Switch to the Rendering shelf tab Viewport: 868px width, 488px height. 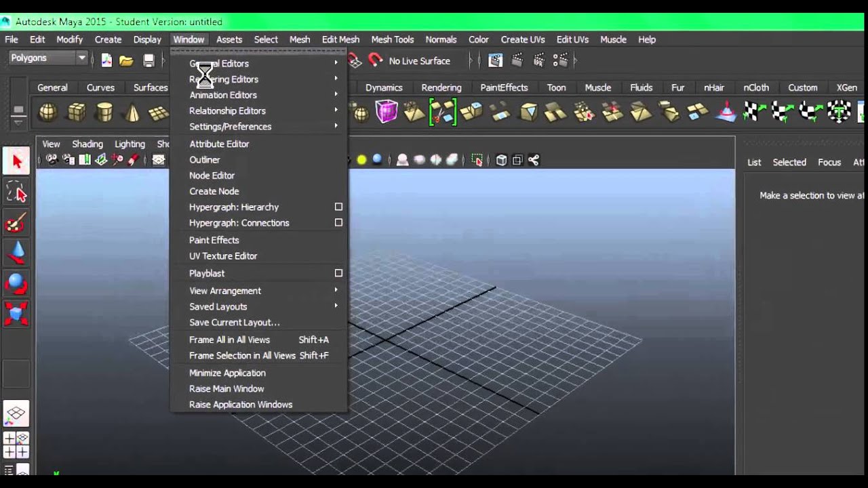coord(441,87)
